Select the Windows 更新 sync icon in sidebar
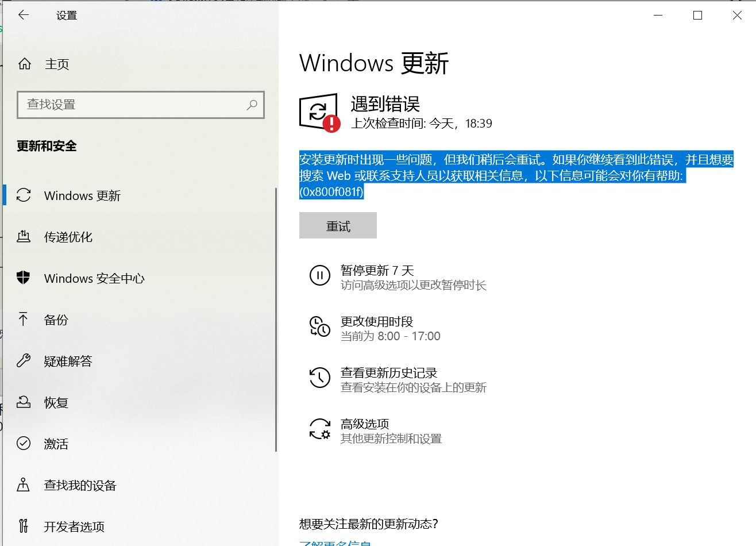This screenshot has width=756, height=546. (x=24, y=195)
